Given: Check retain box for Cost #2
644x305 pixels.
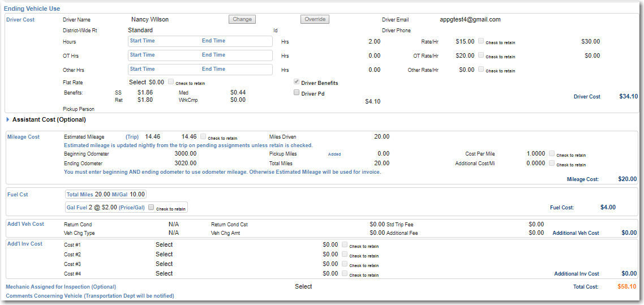Looking at the screenshot, I should pos(345,254).
